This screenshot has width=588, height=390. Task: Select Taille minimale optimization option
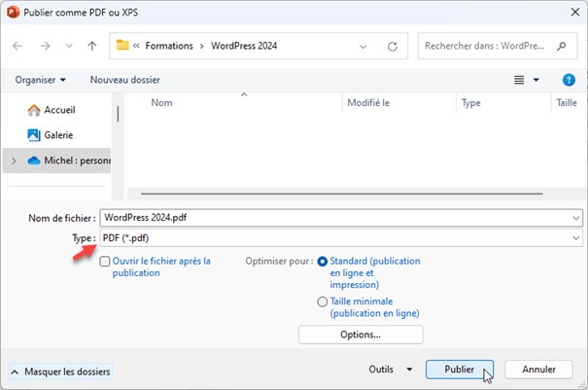click(x=323, y=301)
